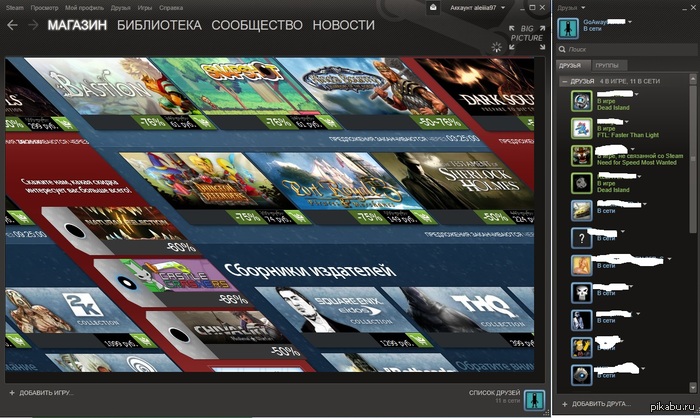The height and width of the screenshot is (418, 700).
Task: Open dropdown arrow of second Dead Island friend
Action: pos(639,176)
